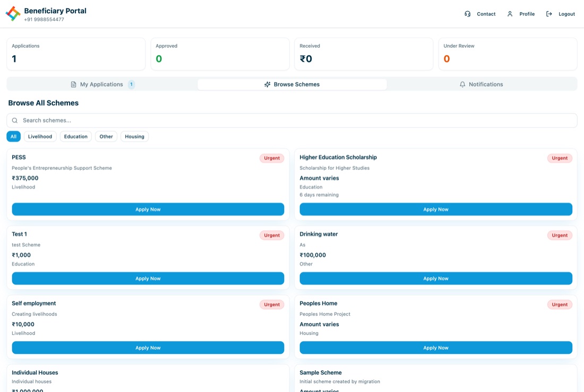Click the Approved stat card
This screenshot has height=392, width=584.
point(220,54)
